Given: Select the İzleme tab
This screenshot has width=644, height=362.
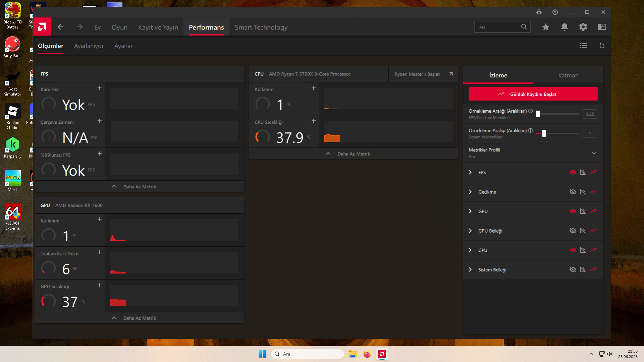Looking at the screenshot, I should click(498, 75).
